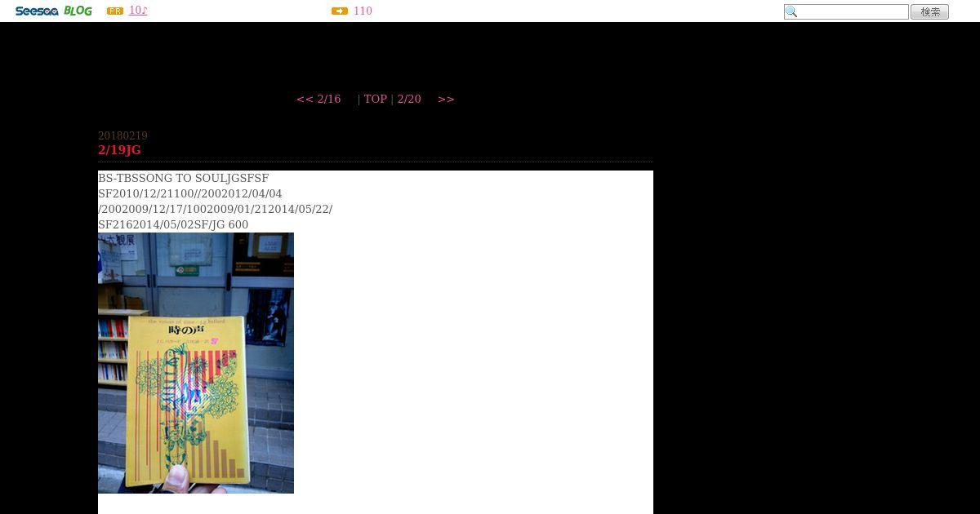Go to previous post "<< 2/16"
980x514 pixels.
coord(318,99)
